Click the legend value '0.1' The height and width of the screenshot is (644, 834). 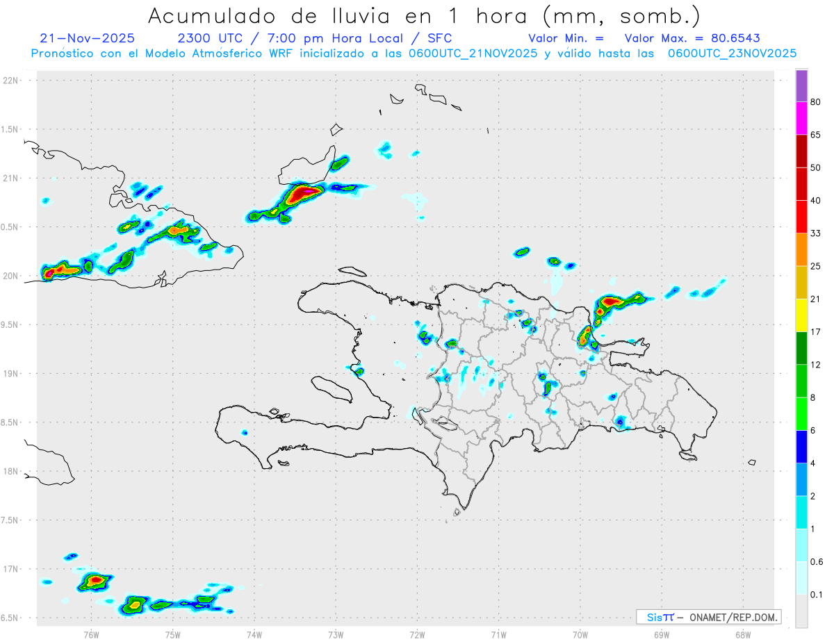coord(817,595)
